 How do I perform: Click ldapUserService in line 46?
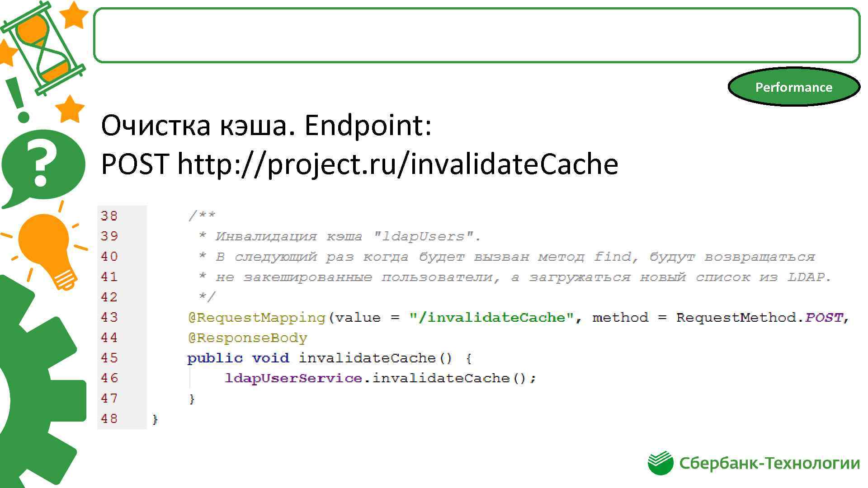click(x=293, y=378)
